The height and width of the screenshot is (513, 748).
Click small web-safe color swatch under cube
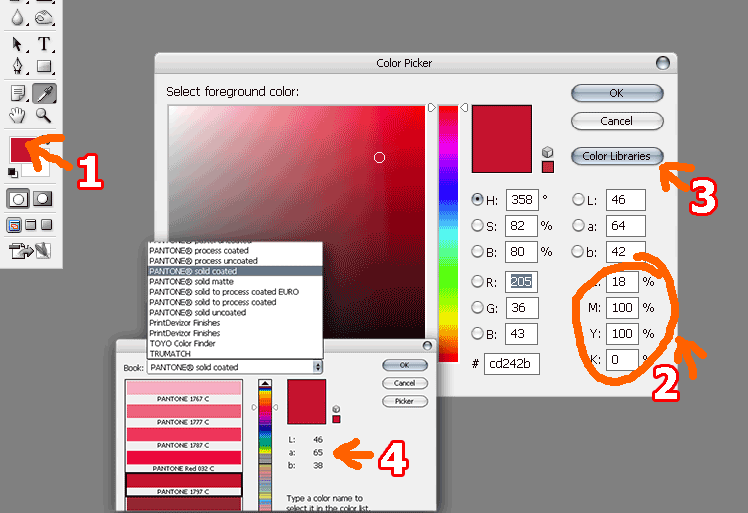click(x=548, y=167)
